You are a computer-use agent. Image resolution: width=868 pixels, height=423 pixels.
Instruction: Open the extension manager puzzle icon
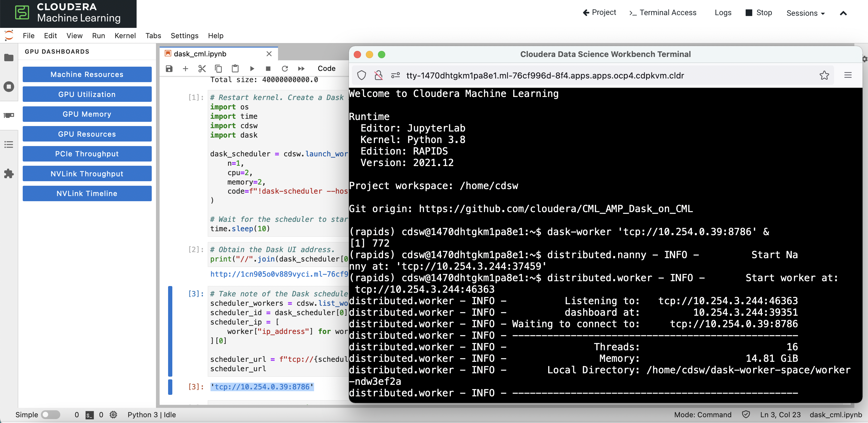tap(9, 173)
